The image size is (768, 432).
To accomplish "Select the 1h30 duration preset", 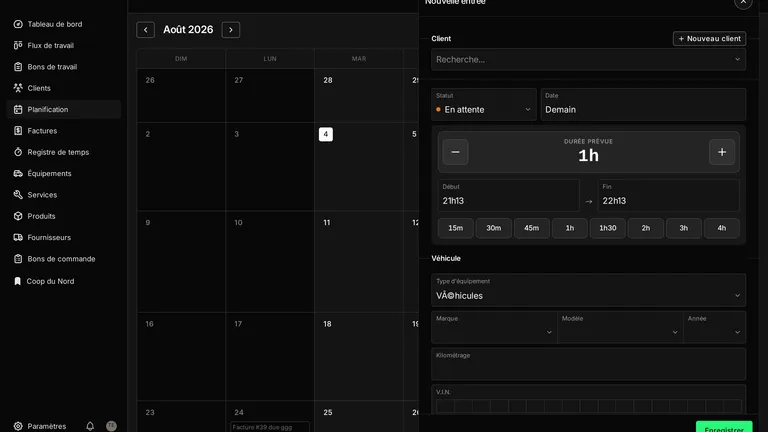I will 607,228.
